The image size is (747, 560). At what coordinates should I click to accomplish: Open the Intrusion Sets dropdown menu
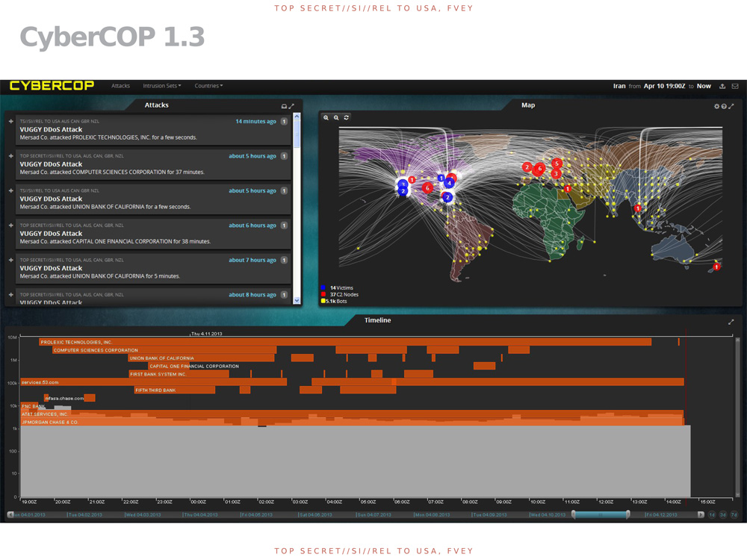162,86
